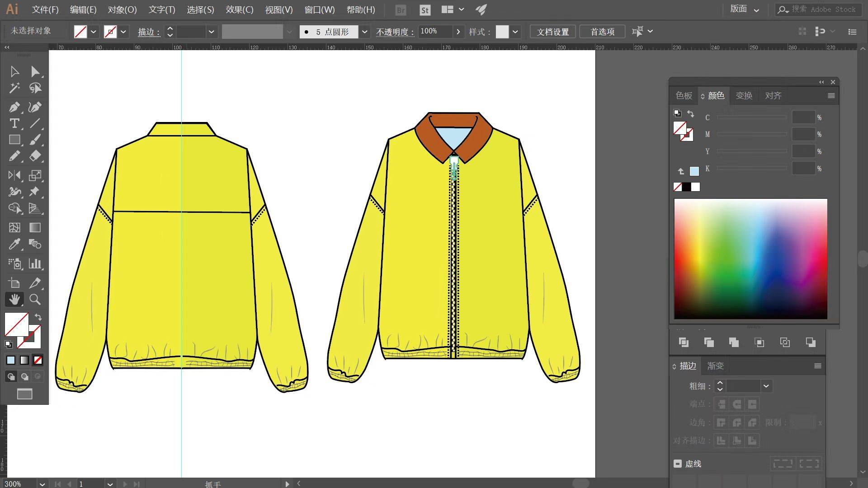Click the color spectrum picker
The height and width of the screenshot is (488, 868).
[x=750, y=259]
